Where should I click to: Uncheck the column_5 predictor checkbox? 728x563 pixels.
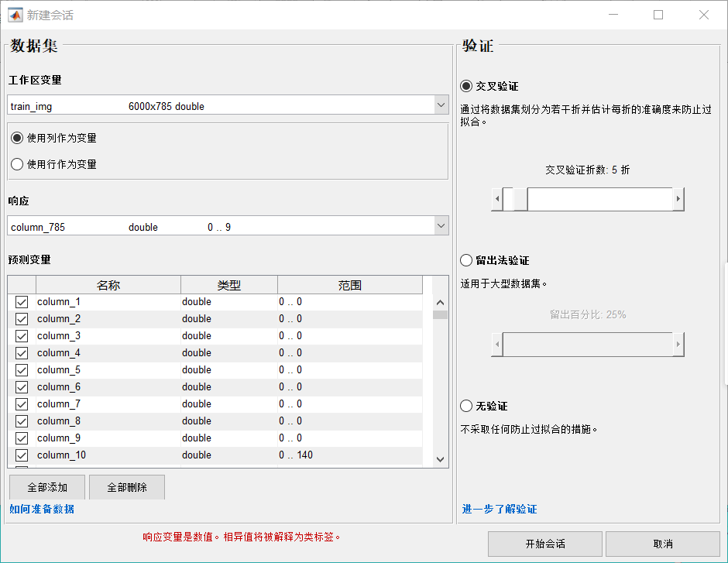tap(22, 370)
